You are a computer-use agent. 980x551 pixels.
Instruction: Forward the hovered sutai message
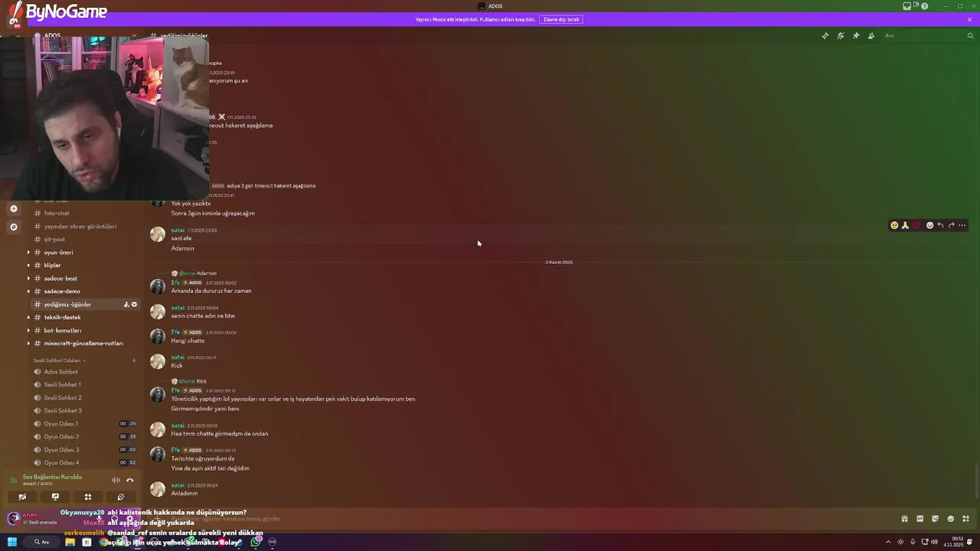[x=951, y=225]
